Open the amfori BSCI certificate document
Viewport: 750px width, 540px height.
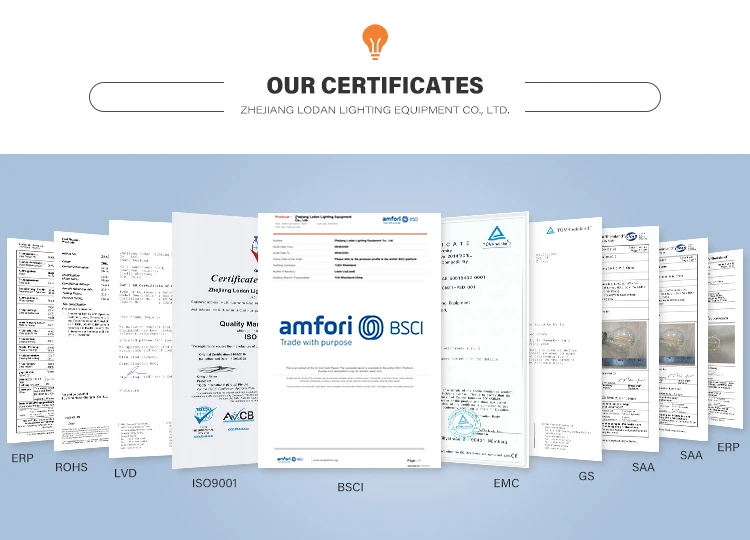[x=349, y=341]
